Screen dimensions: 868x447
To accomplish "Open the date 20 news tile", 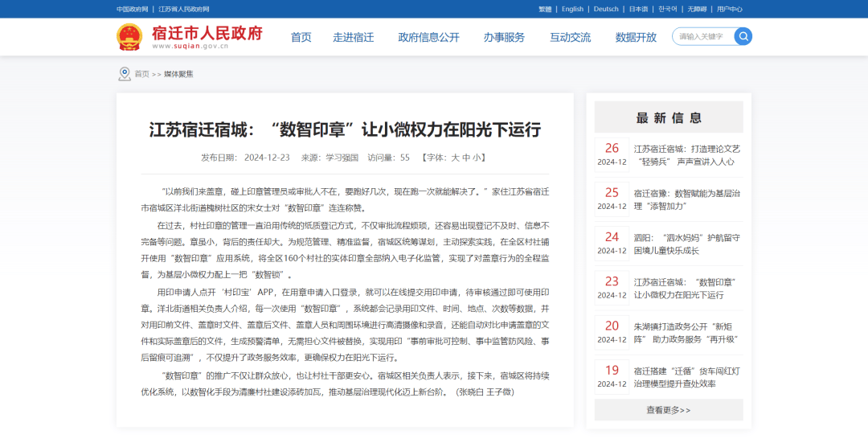I will point(612,332).
